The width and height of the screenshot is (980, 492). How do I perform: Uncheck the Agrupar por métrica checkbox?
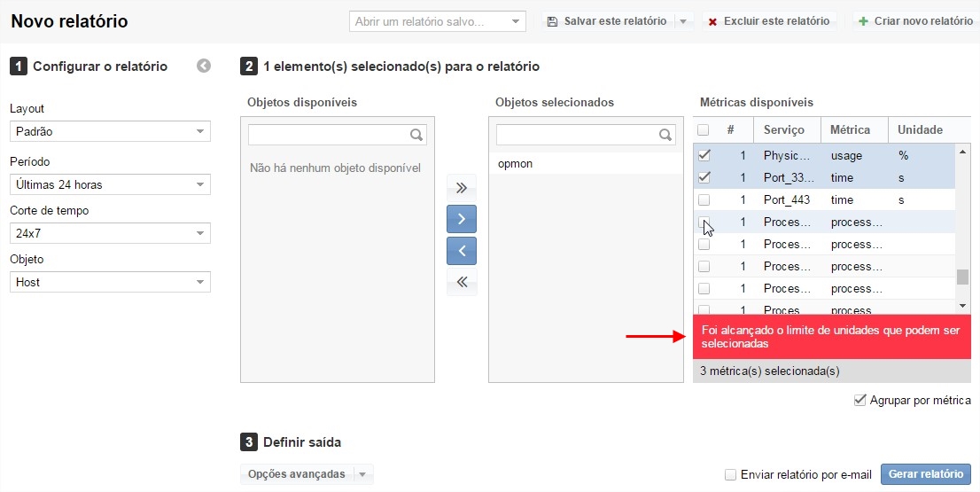[859, 401]
